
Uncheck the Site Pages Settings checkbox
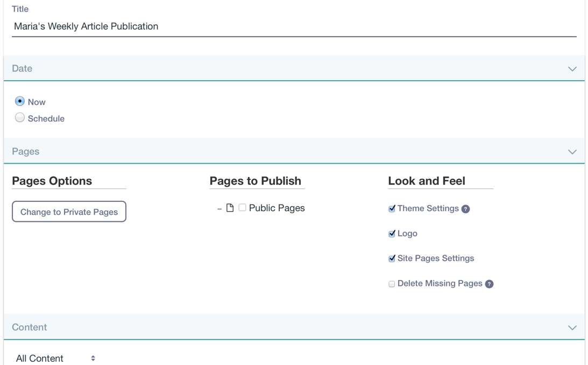(x=392, y=258)
